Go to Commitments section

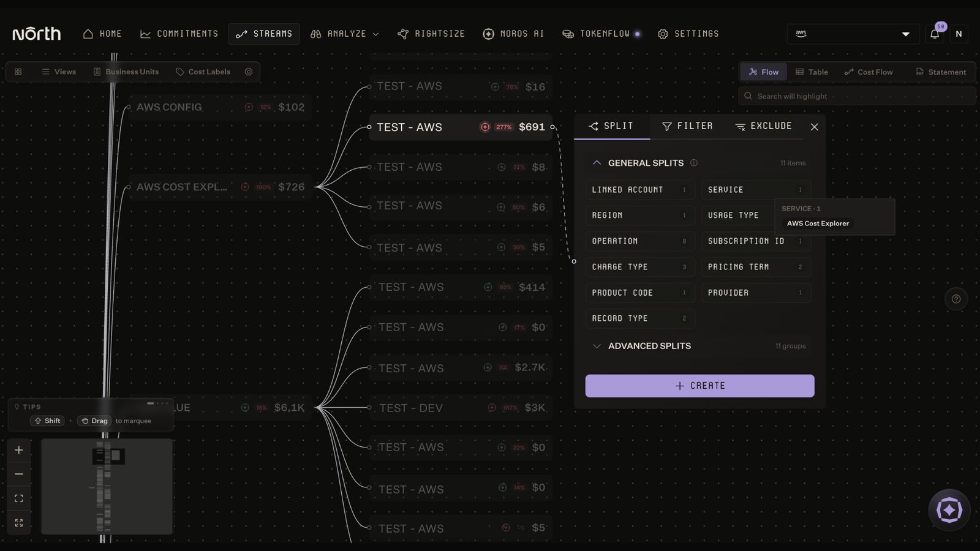(x=179, y=34)
